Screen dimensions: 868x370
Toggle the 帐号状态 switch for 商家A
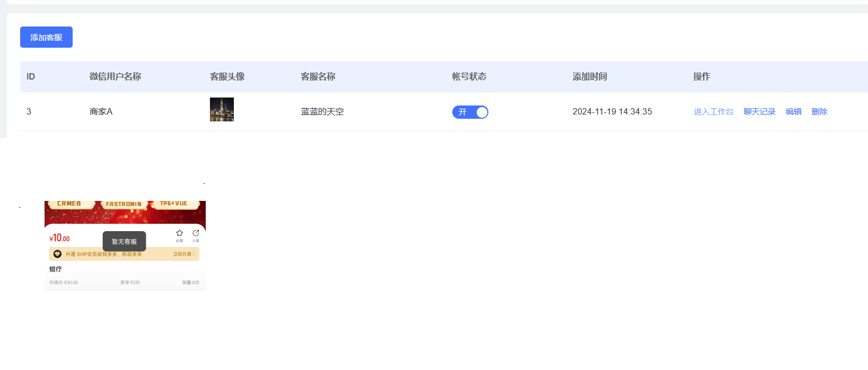pyautogui.click(x=470, y=112)
